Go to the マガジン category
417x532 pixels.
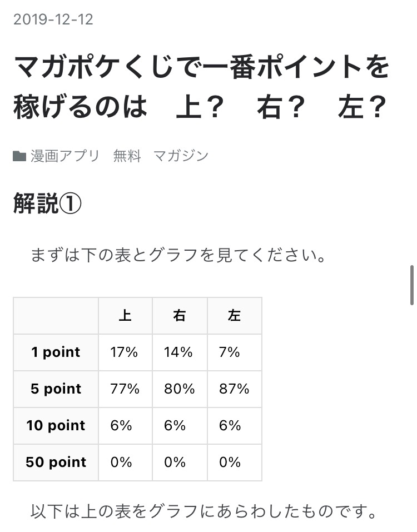pyautogui.click(x=181, y=156)
